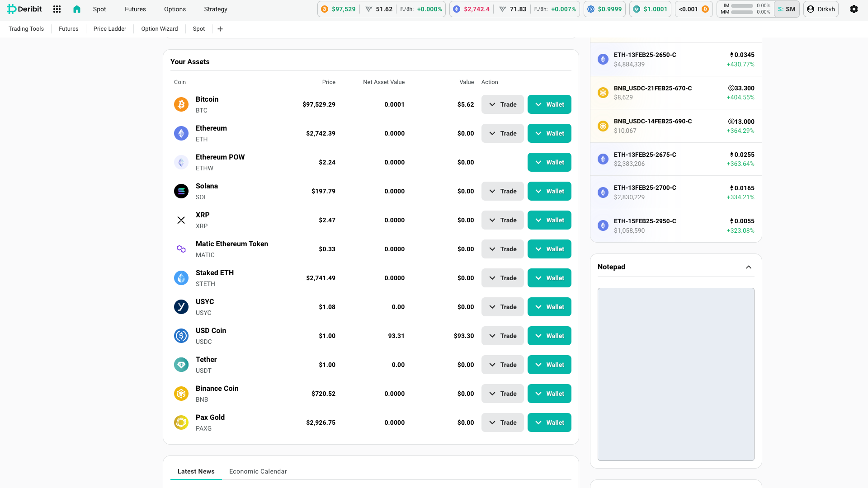Open the settings gear icon
The height and width of the screenshot is (488, 868).
[854, 9]
